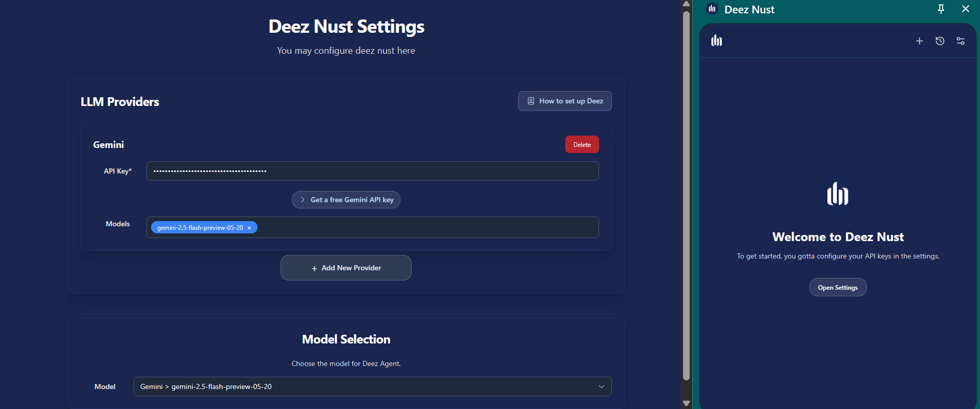The image size is (980, 409).
Task: Focus the API Key input field
Action: click(373, 171)
